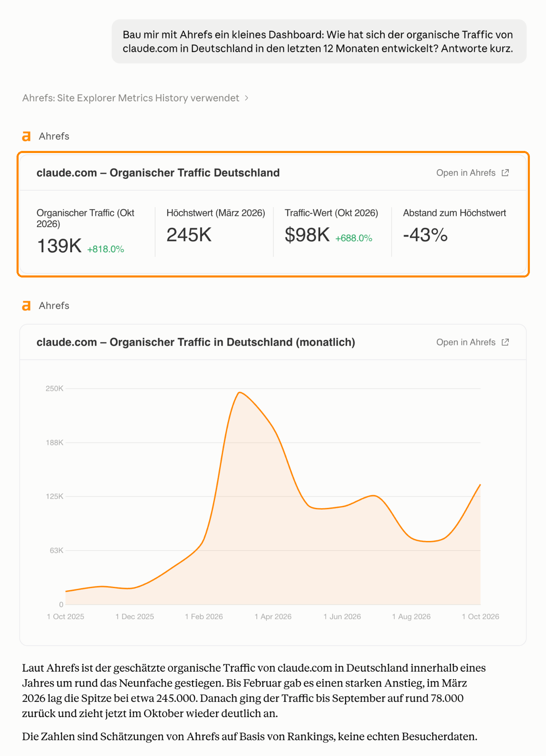
Task: Click the '1 Oct 2026' x-axis label
Action: (481, 617)
